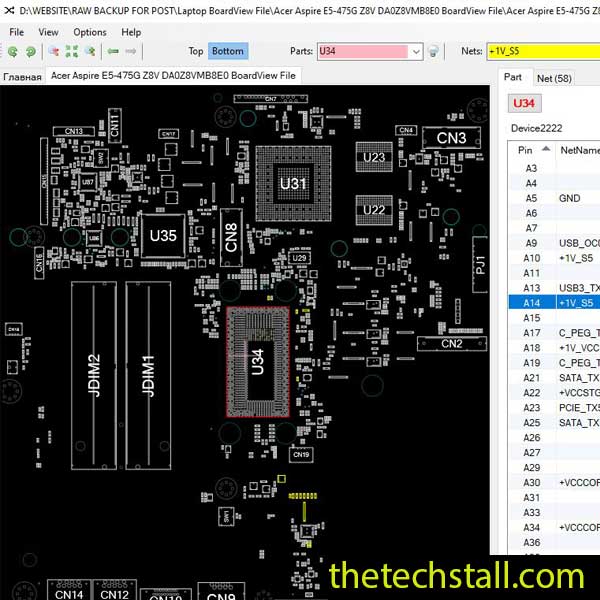This screenshot has height=600, width=600.
Task: Click the yellow Nets field with +1V_S5
Action: click(x=543, y=51)
